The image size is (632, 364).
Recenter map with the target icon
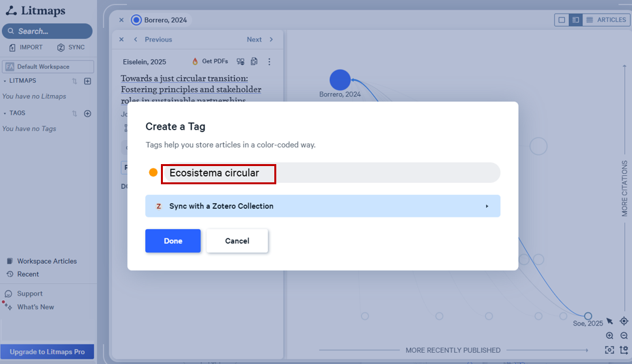point(624,321)
